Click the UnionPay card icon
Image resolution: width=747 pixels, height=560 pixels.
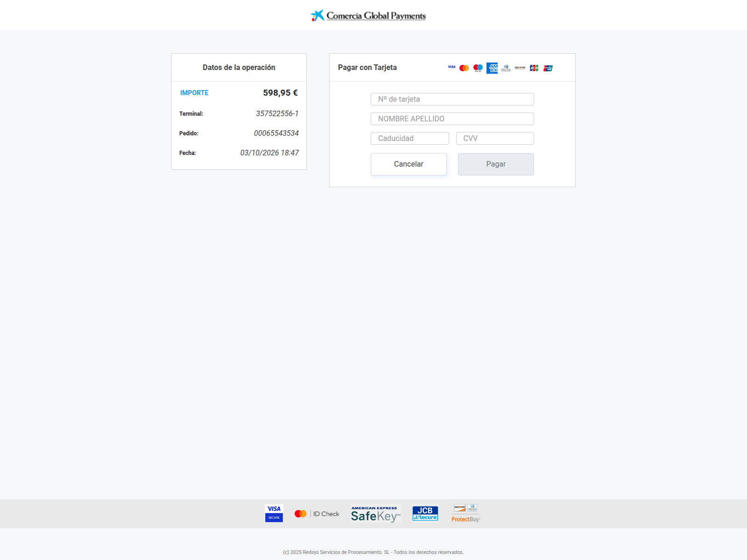pyautogui.click(x=548, y=68)
